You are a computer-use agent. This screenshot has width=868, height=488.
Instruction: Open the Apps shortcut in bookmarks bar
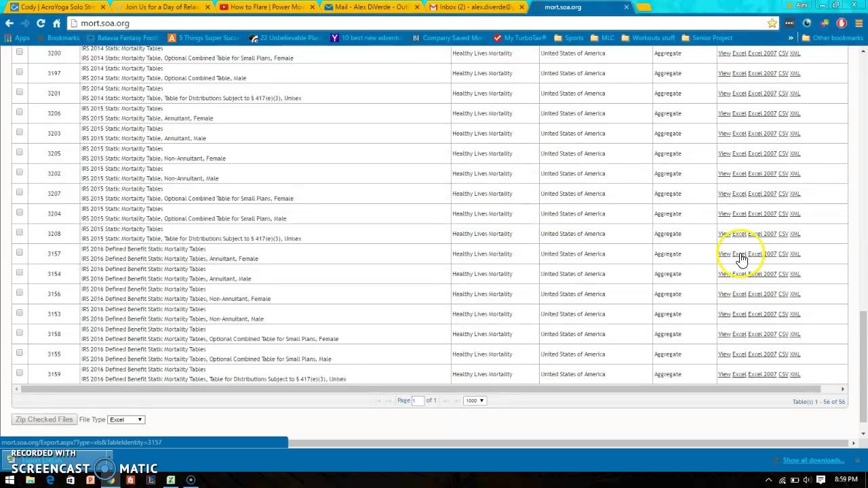click(x=18, y=38)
